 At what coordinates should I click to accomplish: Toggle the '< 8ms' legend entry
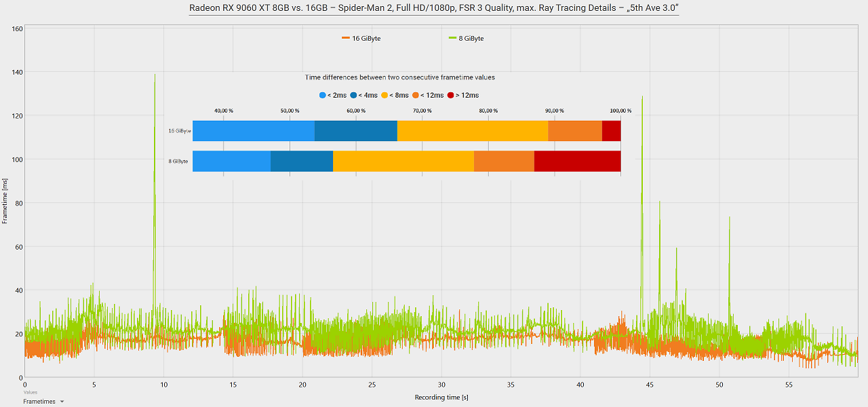pyautogui.click(x=395, y=96)
